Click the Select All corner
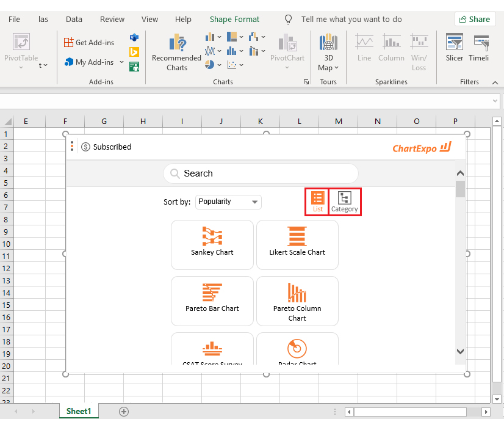Screen dimensions: 504x430 click(7, 122)
